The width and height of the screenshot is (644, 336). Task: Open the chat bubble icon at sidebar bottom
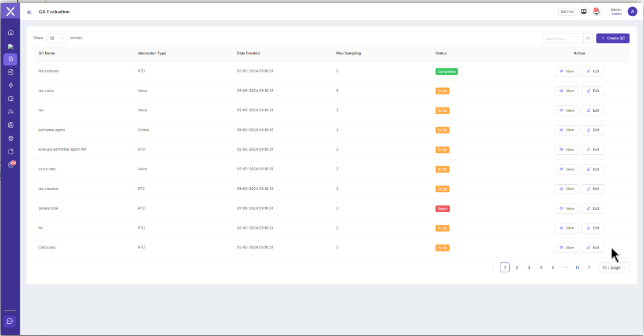coord(10,321)
